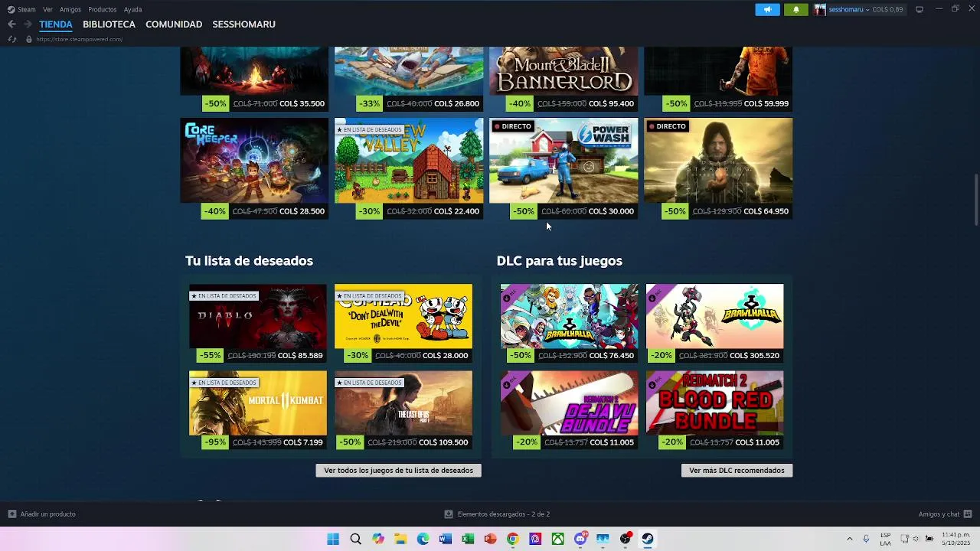980x551 pixels.
Task: Open Amigos y chat panel
Action: point(945,514)
